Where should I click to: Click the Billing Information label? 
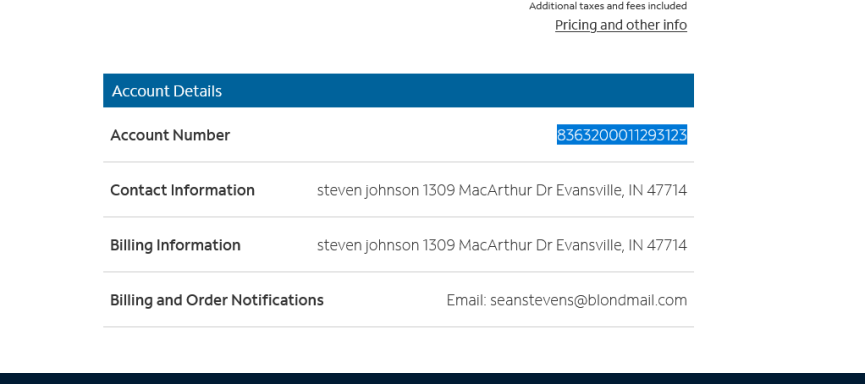(175, 245)
